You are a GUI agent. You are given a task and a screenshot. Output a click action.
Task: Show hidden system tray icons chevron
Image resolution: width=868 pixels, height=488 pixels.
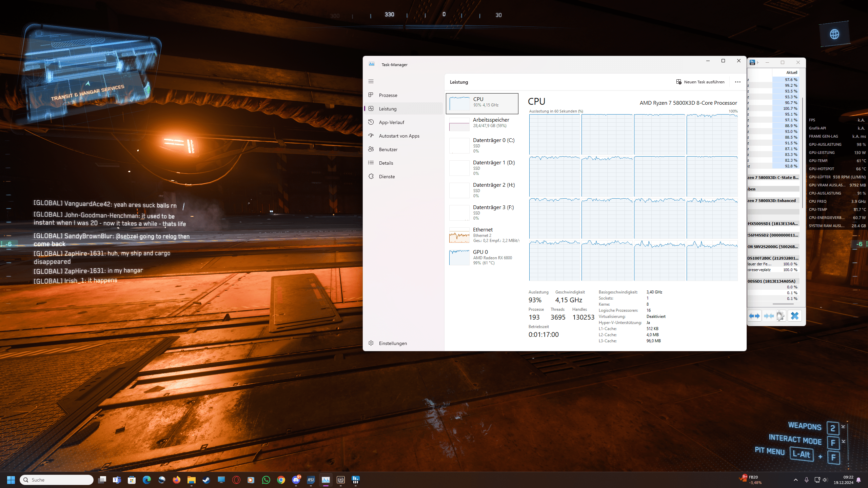click(796, 480)
